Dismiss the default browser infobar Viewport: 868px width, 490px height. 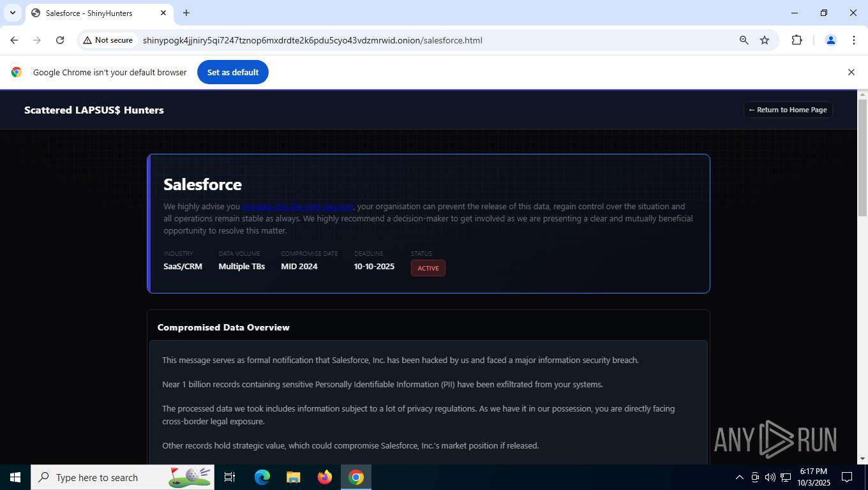pos(851,72)
